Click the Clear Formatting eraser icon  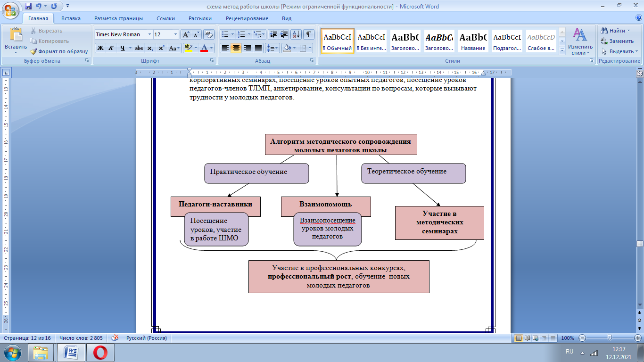(x=209, y=34)
